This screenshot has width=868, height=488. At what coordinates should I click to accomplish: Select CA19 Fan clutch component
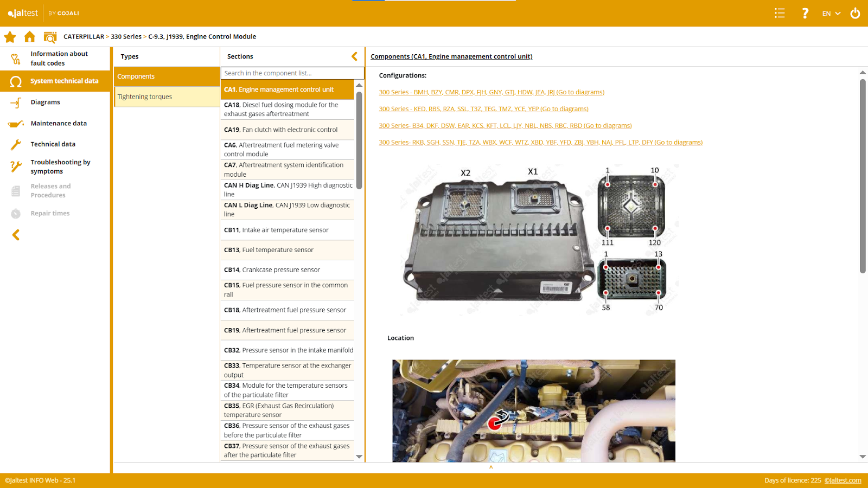tap(288, 130)
